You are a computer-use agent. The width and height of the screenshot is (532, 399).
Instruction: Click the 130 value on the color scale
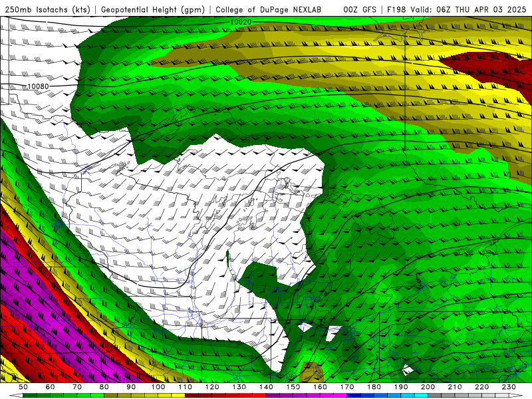coord(239,387)
